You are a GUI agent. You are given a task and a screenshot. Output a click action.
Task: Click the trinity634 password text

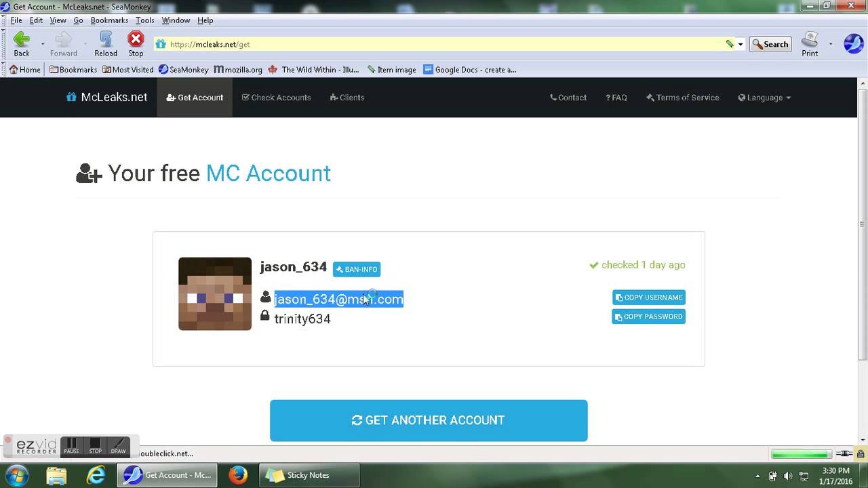coord(302,319)
